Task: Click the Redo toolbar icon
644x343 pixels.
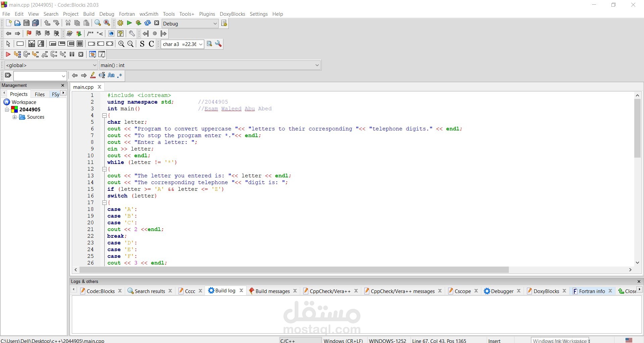Action: (x=56, y=23)
